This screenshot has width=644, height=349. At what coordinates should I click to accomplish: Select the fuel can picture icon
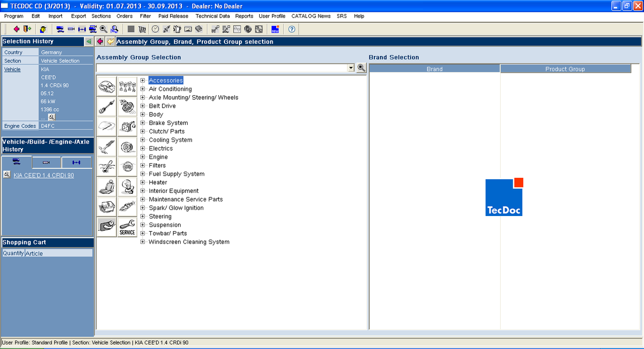(127, 126)
